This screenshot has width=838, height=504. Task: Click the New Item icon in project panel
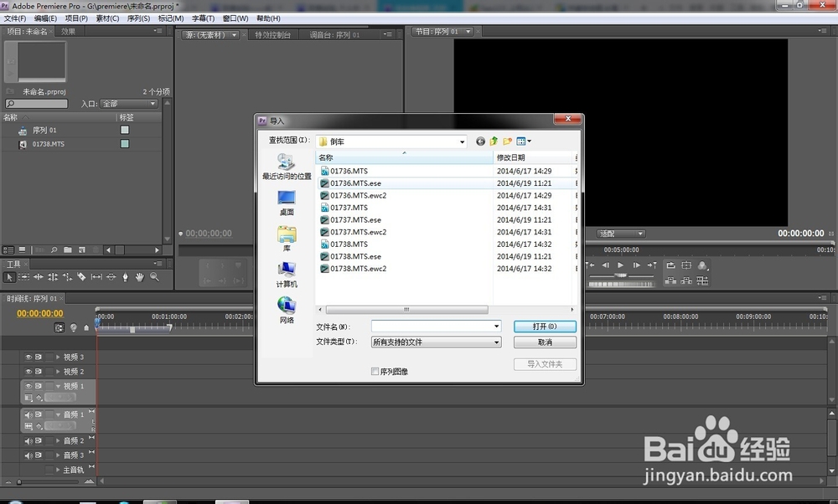(x=82, y=249)
